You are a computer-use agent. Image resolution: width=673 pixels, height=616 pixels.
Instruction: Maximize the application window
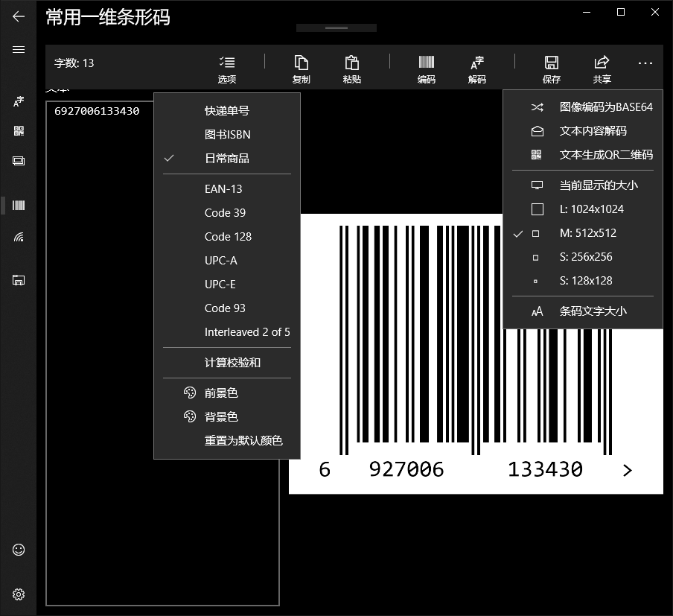621,12
